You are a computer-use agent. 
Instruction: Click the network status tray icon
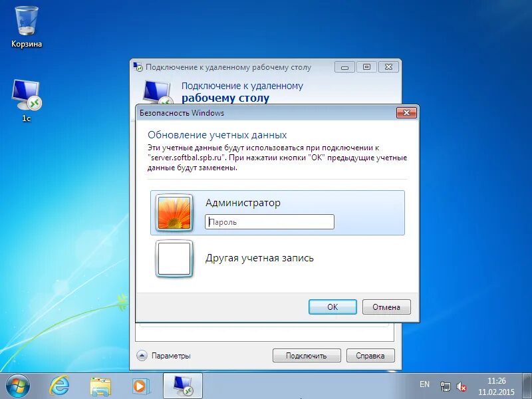[445, 386]
